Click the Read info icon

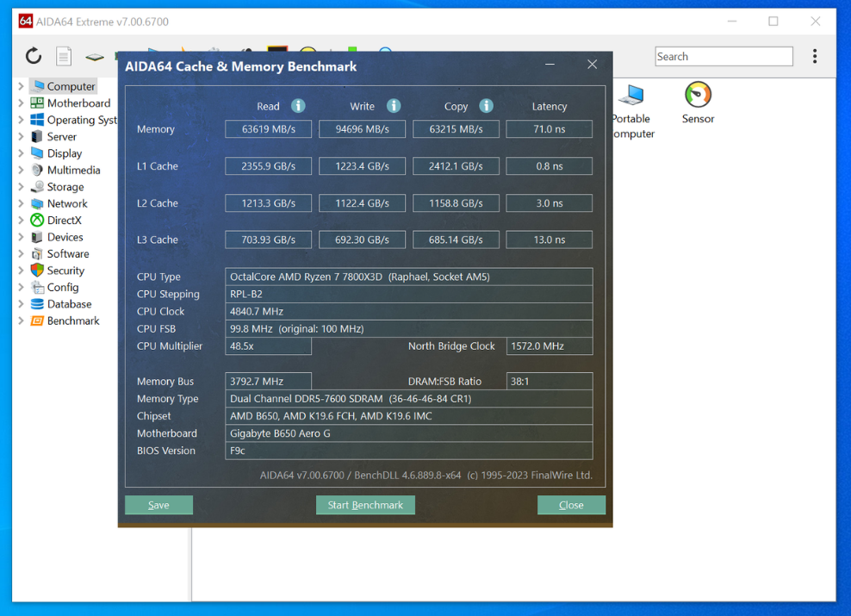[x=298, y=106]
